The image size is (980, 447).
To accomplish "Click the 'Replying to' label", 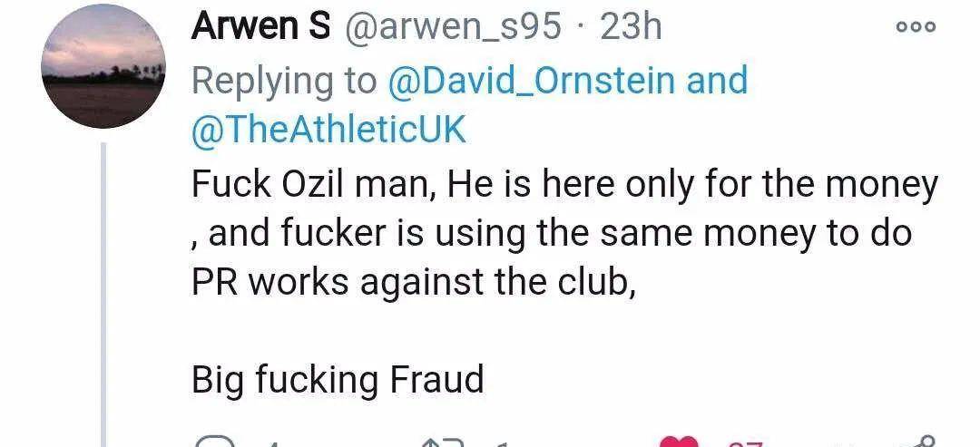I will (283, 81).
